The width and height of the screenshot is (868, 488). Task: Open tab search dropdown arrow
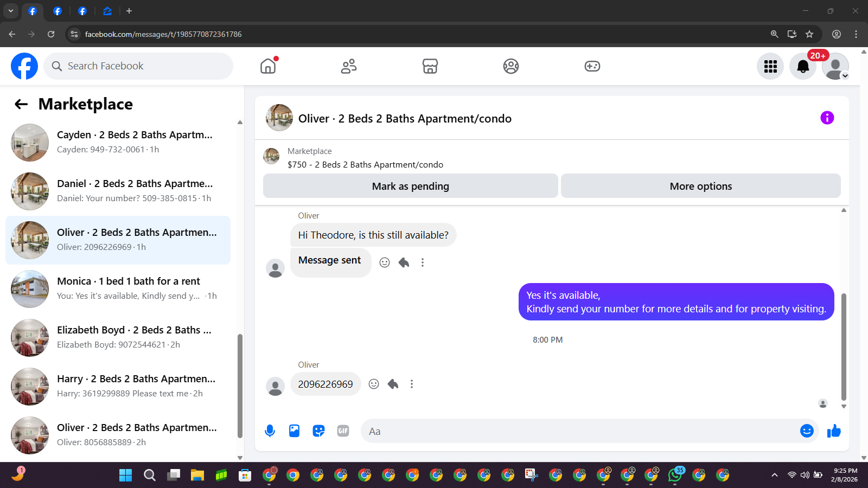tap(10, 11)
